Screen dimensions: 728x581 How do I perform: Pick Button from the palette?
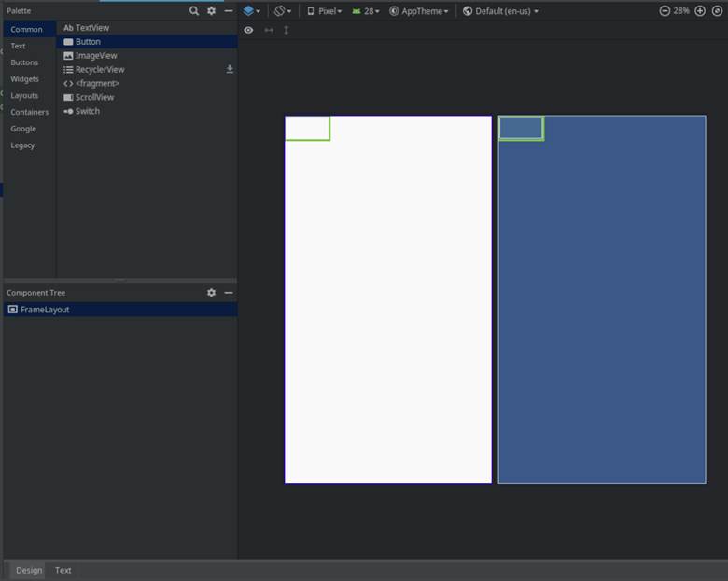pos(147,42)
